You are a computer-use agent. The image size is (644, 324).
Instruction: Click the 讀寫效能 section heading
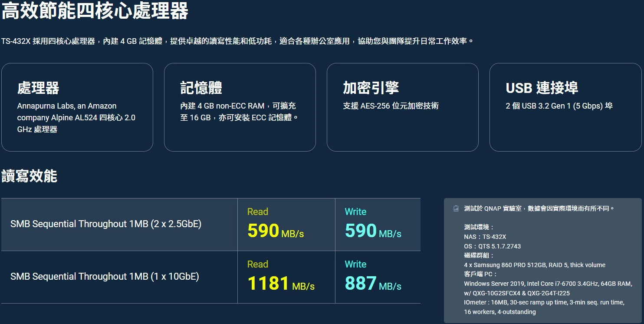click(x=29, y=176)
